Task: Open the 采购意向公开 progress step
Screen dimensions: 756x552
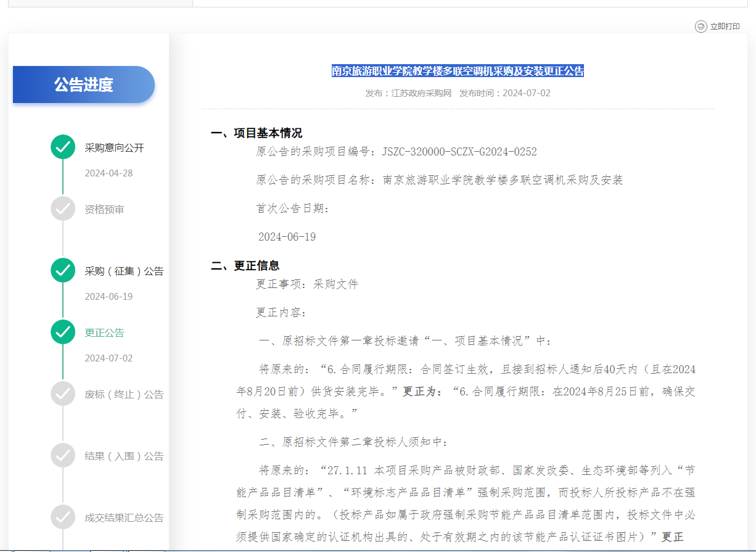Action: pos(114,148)
